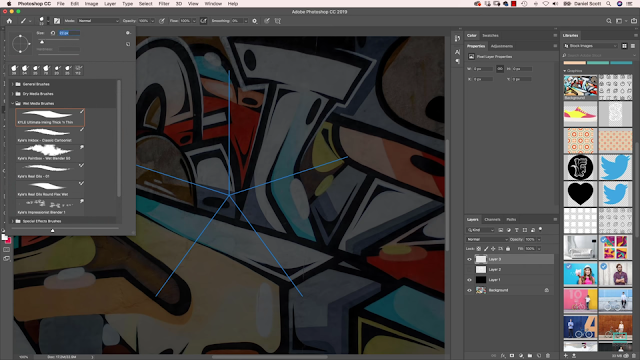The height and width of the screenshot is (360, 640).
Task: Filter layers by adjustment layer icon
Action: point(509,230)
